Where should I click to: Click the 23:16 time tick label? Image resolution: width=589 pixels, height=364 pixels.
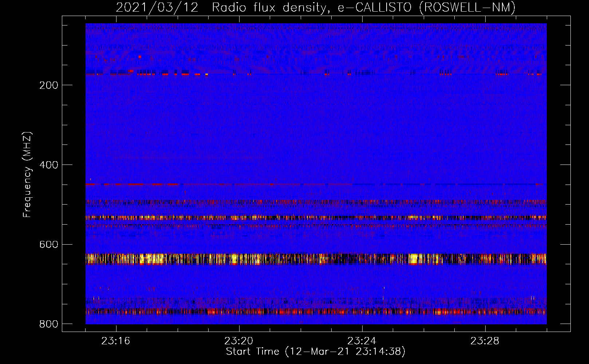tap(116, 341)
